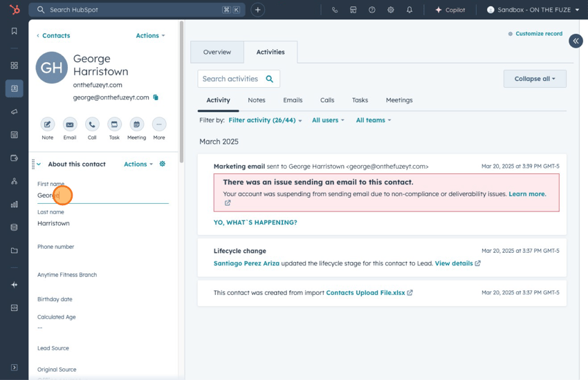Click Learn more in the email issue alert

(527, 194)
